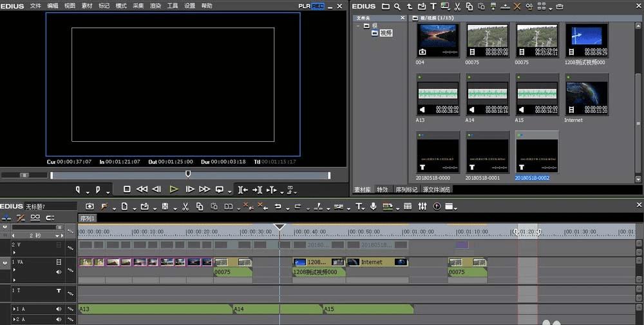Viewport: 644px width, 325px height.
Task: Click the player position scrub slider handle
Action: pyautogui.click(x=188, y=173)
